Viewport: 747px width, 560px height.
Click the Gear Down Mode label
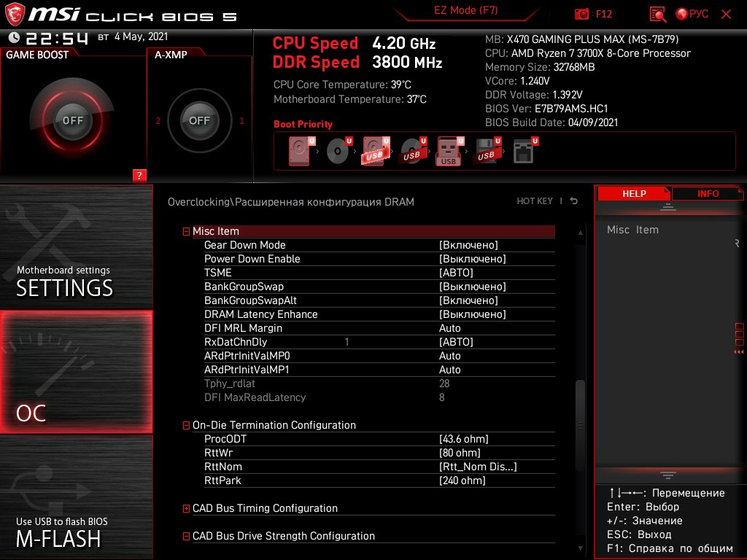(245, 245)
